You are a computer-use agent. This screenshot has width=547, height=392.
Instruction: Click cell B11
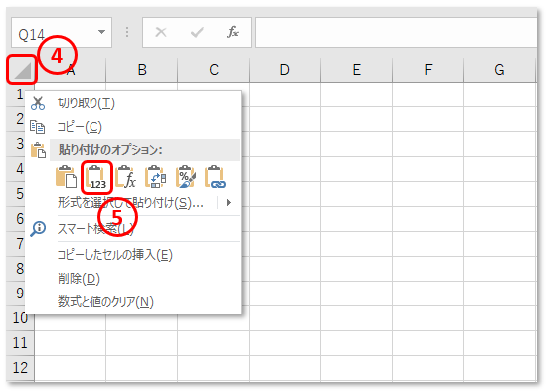point(142,343)
